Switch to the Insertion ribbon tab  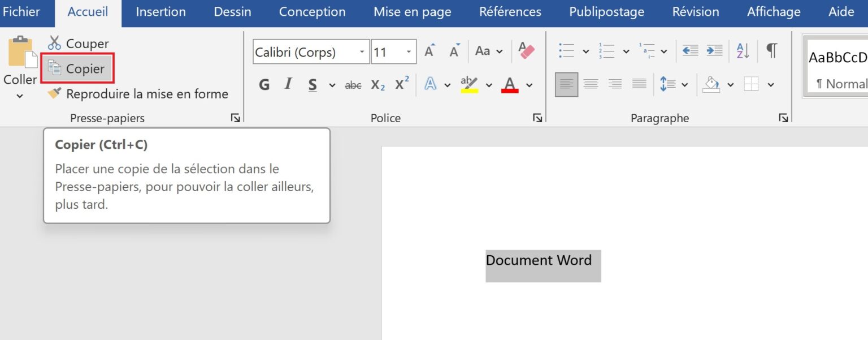click(x=160, y=11)
